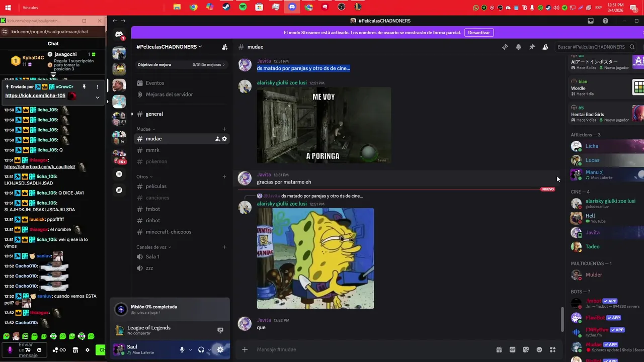The width and height of the screenshot is (644, 362).
Task: Add channel to Otros category plus
Action: coord(224,177)
